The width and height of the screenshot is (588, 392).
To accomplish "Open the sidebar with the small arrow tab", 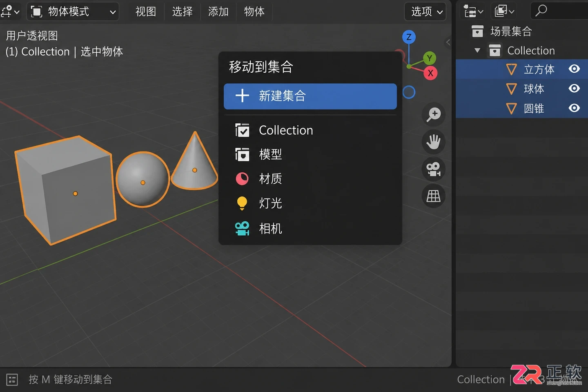I will (448, 42).
